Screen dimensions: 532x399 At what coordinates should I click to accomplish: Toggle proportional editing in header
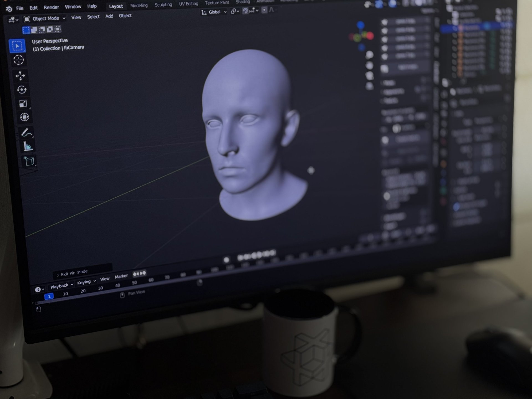coord(264,10)
